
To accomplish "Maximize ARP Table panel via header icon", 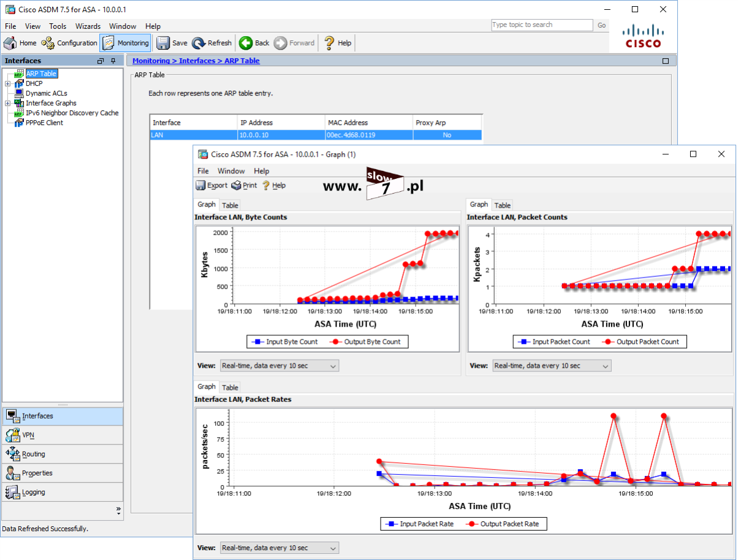I will pos(666,61).
